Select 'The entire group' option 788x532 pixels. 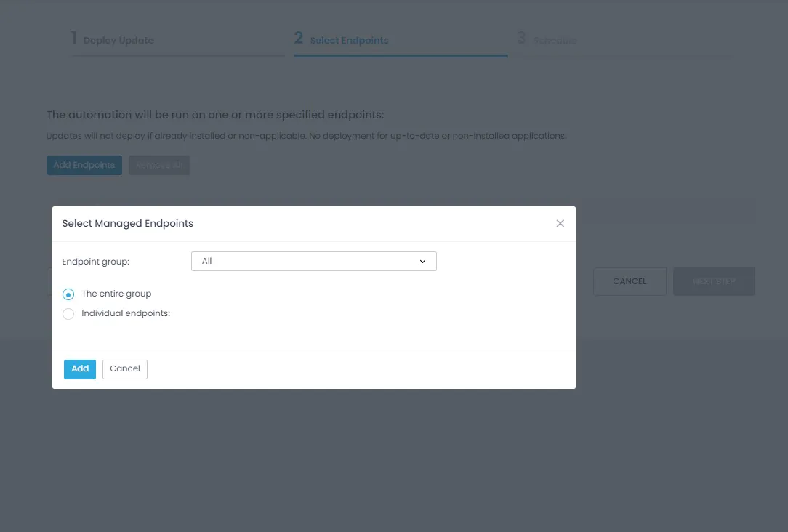click(68, 294)
